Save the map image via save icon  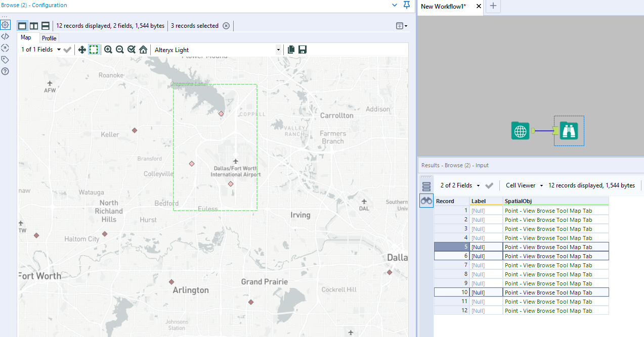tap(302, 49)
